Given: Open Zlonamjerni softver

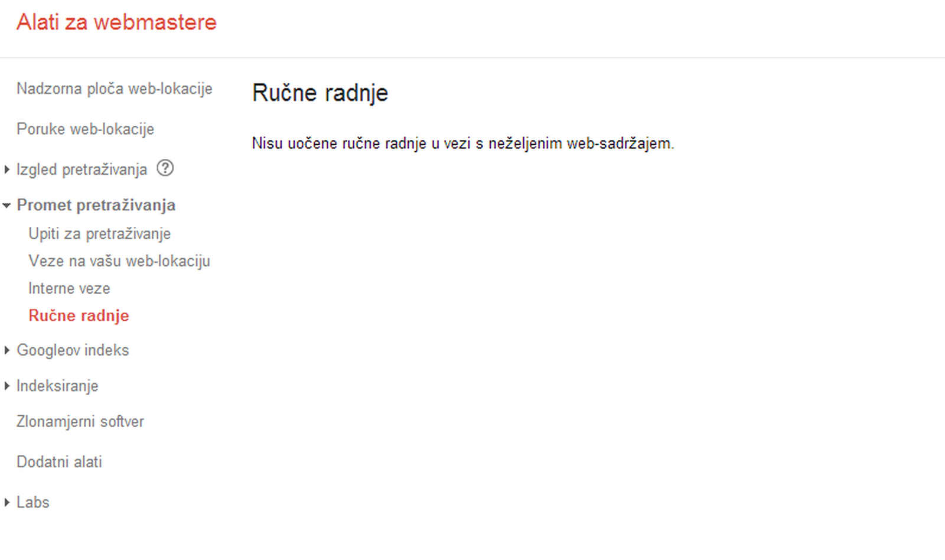Looking at the screenshot, I should 80,422.
